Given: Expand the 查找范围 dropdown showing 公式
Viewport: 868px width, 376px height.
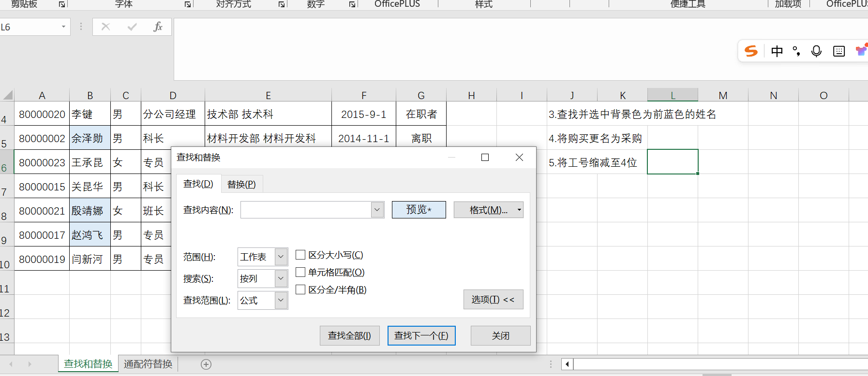Looking at the screenshot, I should (x=281, y=300).
